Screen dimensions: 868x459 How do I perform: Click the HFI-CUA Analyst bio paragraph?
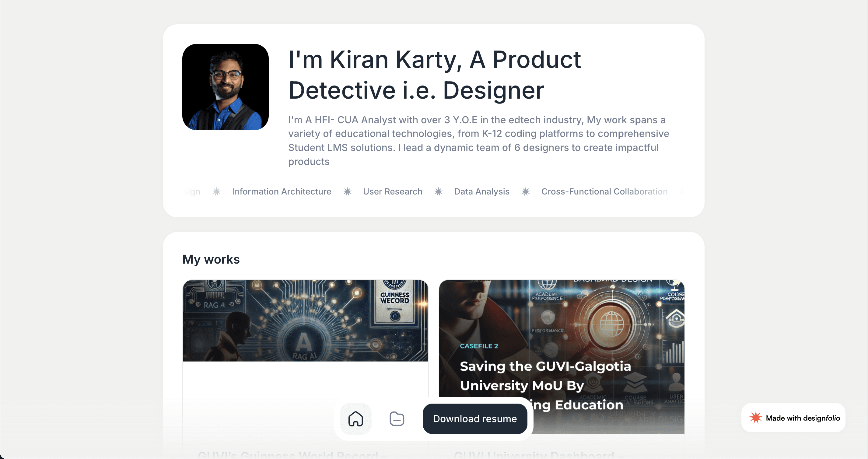point(478,141)
